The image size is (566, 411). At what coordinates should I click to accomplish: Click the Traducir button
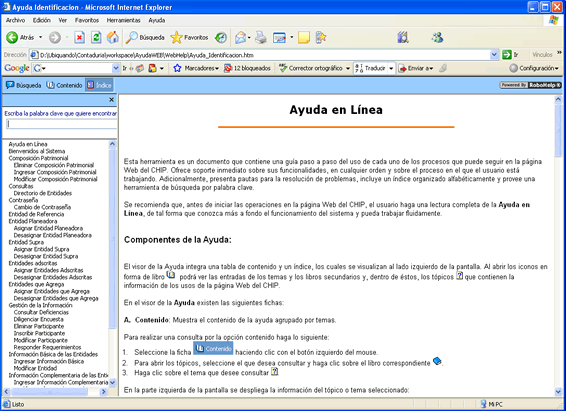370,68
